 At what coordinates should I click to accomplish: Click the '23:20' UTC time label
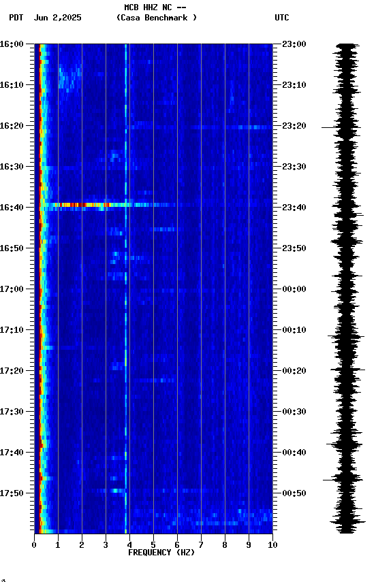[294, 126]
